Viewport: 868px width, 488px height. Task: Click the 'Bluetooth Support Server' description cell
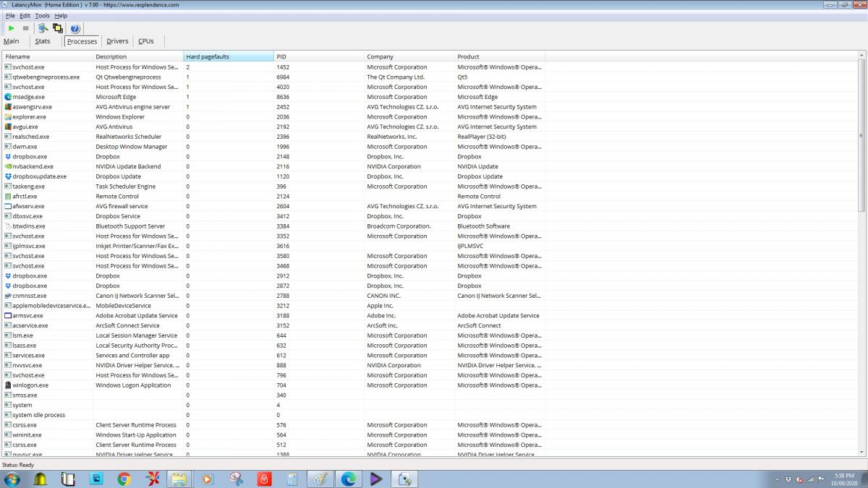131,226
